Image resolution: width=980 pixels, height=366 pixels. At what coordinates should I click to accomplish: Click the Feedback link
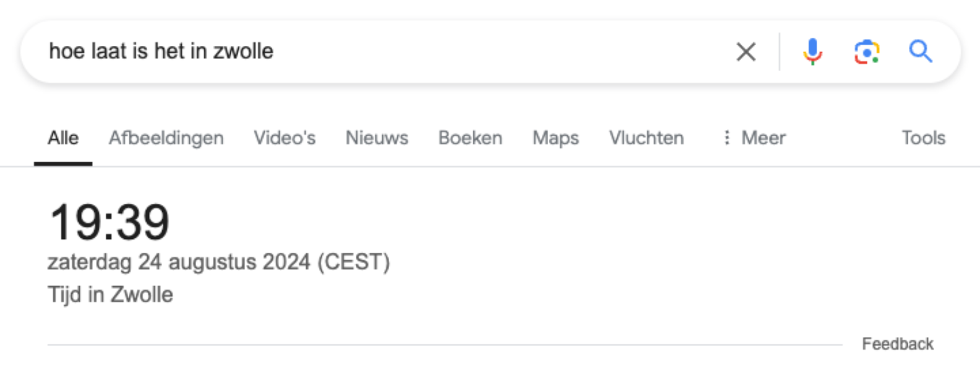(x=898, y=344)
